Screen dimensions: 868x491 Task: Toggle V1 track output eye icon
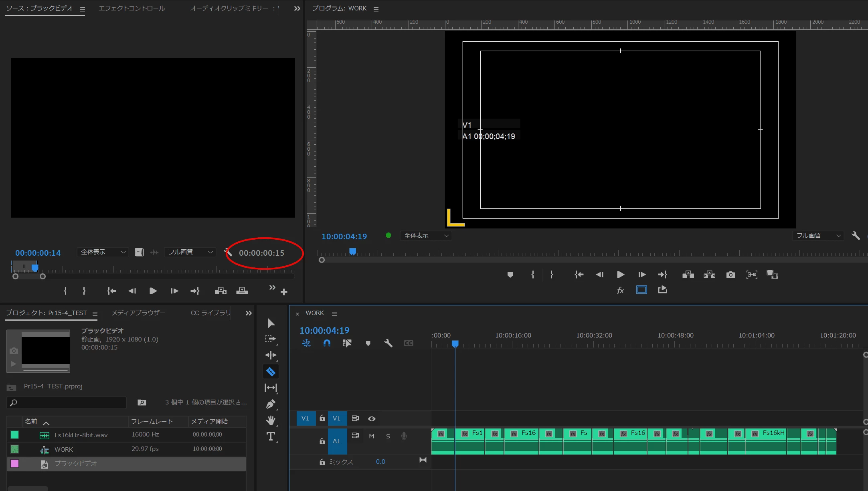372,418
